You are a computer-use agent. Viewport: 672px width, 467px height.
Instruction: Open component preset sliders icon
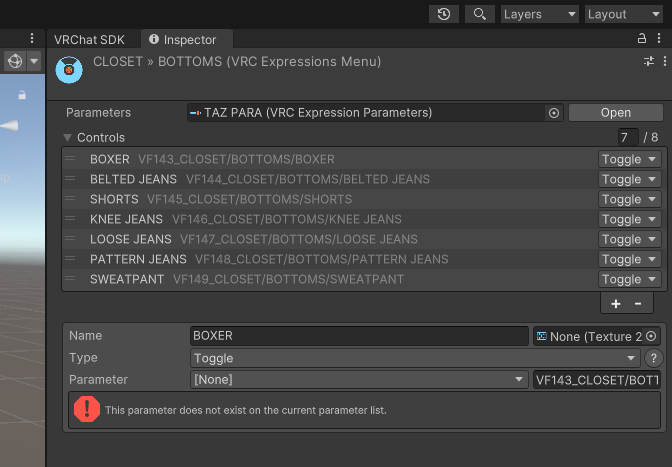pyautogui.click(x=649, y=61)
